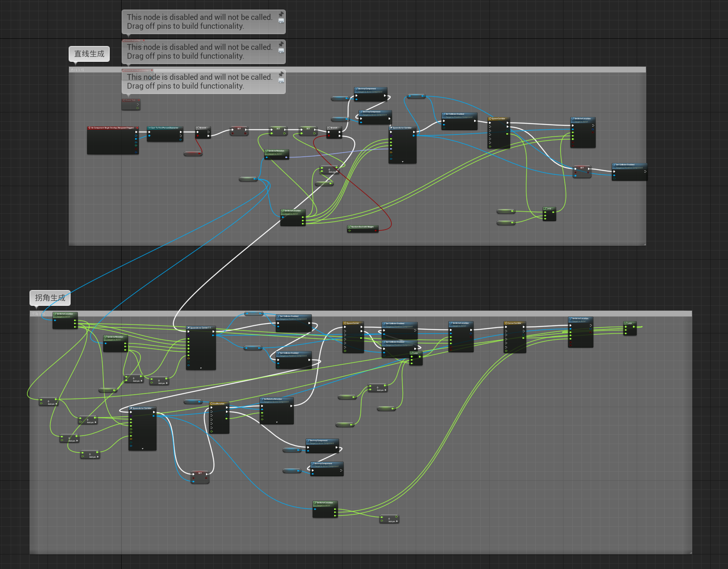Image resolution: width=728 pixels, height=569 pixels.
Task: Select the Lerp node in 直线生成 group
Action: click(549, 214)
